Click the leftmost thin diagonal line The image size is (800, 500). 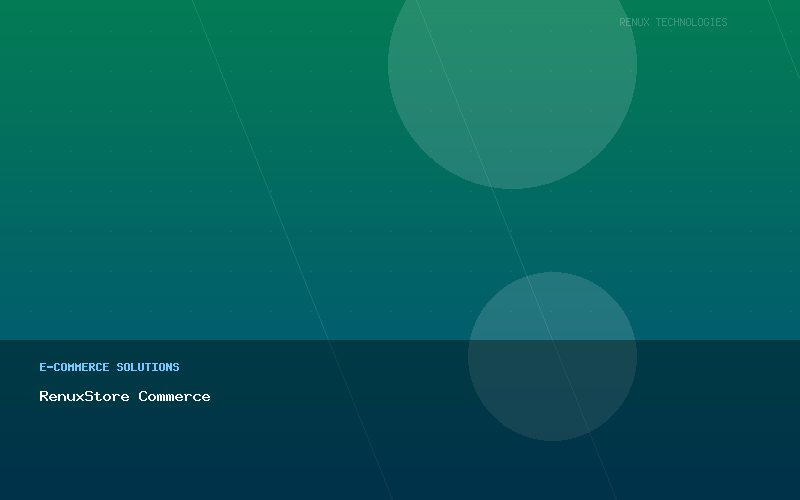pyautogui.click(x=273, y=200)
